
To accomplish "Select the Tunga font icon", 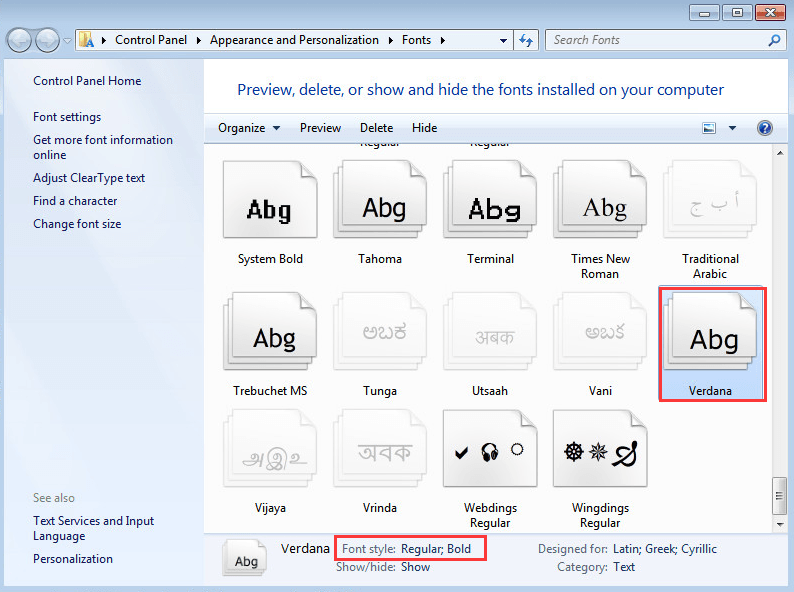I will [380, 331].
